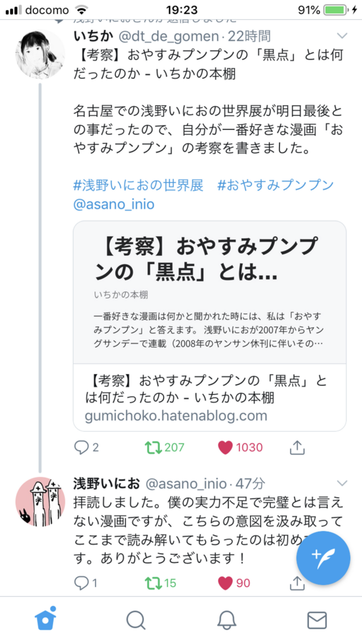Toggle retweet on いちか's tweet (207)
This screenshot has height=644, width=362.
(x=153, y=447)
